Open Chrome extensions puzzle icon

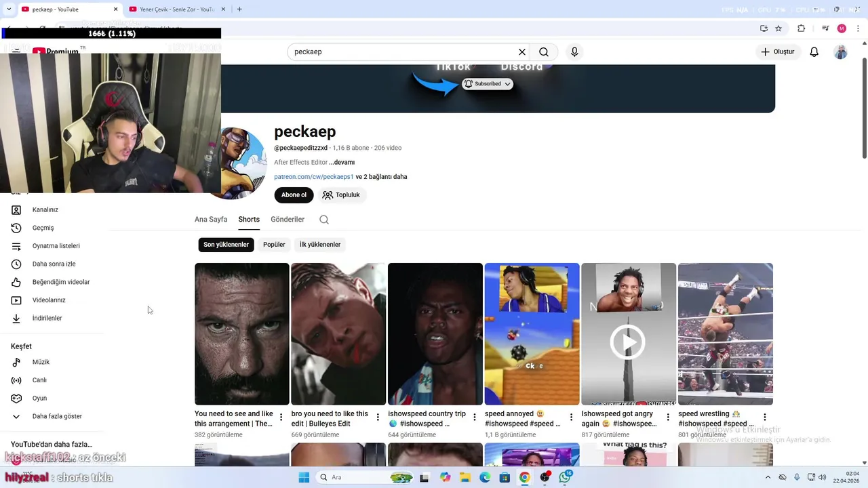tap(801, 28)
